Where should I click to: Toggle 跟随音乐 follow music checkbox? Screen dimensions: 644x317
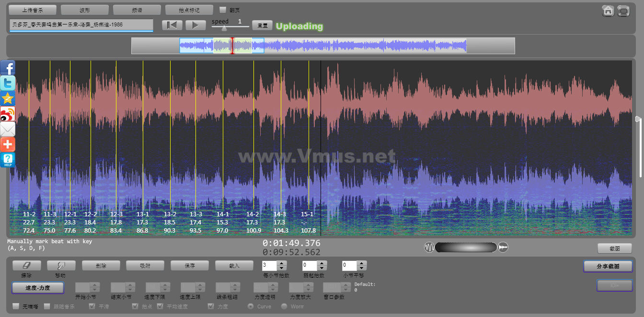[47, 306]
